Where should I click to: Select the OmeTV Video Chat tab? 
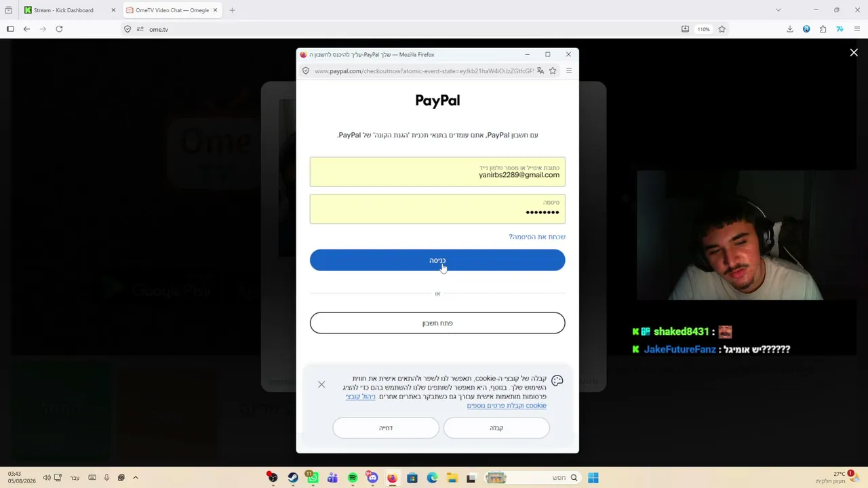[172, 10]
